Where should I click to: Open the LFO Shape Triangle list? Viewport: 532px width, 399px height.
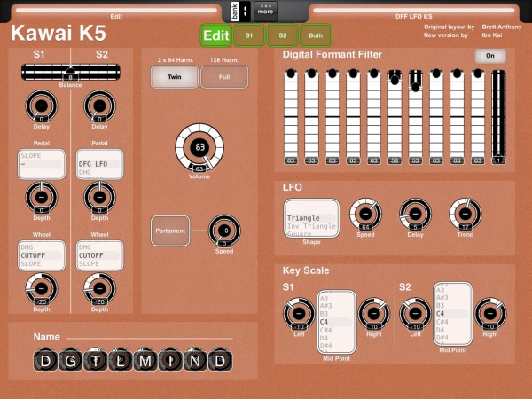point(311,218)
